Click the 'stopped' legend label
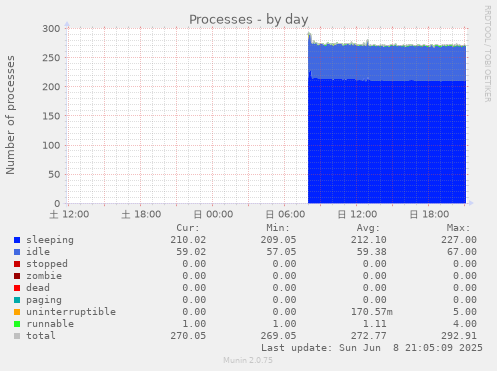The width and height of the screenshot is (497, 371). pyautogui.click(x=47, y=264)
